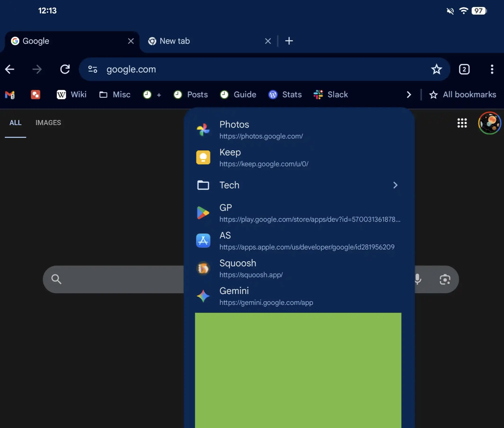Open the Keep bookmark in the list

click(x=299, y=158)
